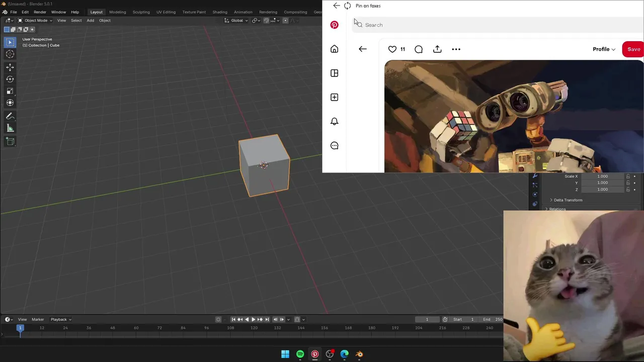Toggle proportional editing in header
644x362 pixels.
[285, 21]
